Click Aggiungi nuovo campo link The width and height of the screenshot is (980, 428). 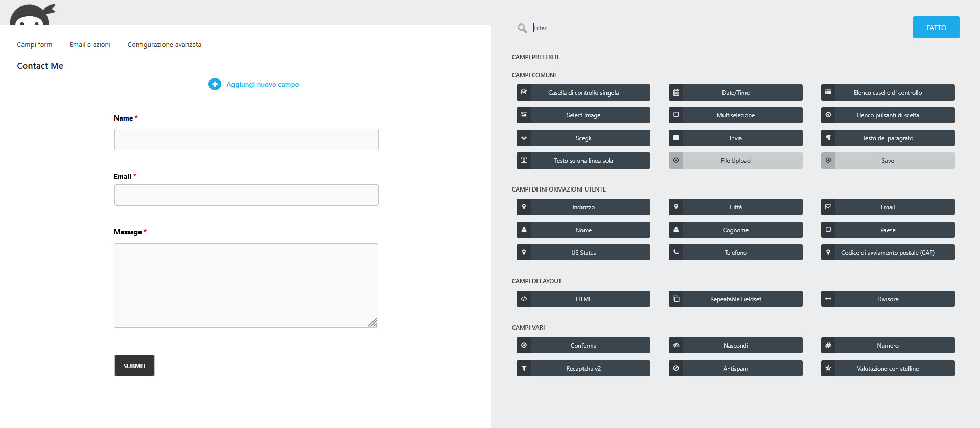263,85
